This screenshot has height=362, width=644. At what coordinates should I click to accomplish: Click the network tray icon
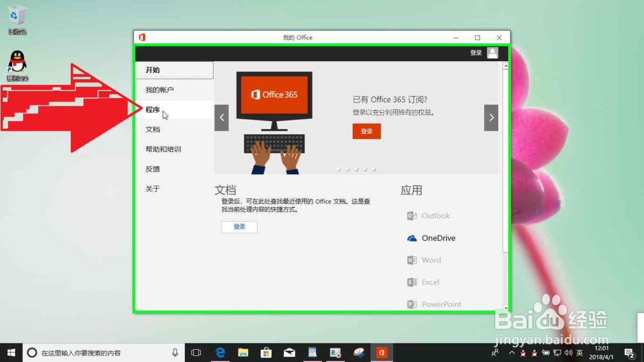point(557,352)
